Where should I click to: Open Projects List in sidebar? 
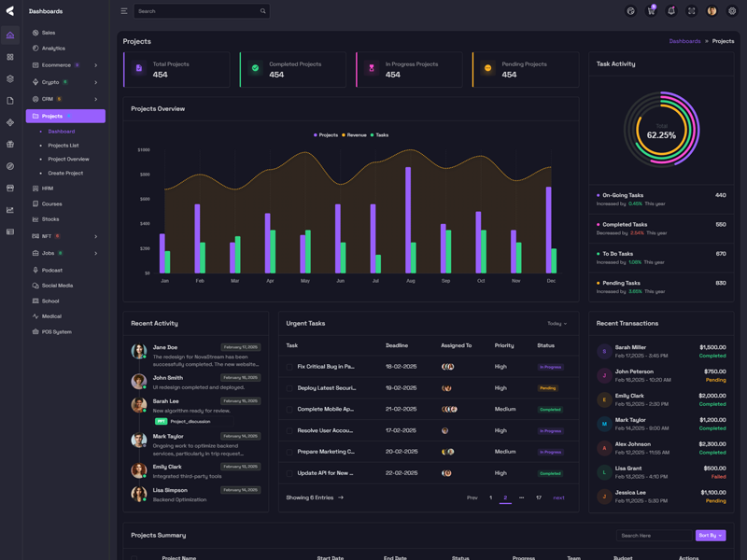(63, 146)
